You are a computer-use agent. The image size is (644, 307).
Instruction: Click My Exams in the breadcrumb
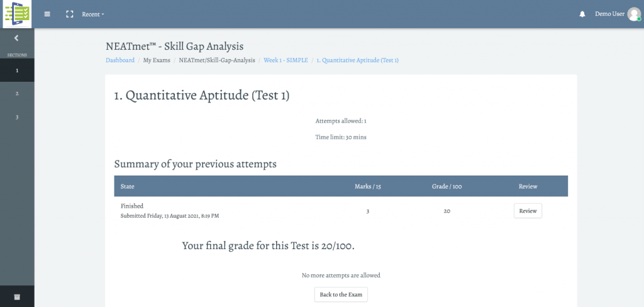(x=157, y=60)
